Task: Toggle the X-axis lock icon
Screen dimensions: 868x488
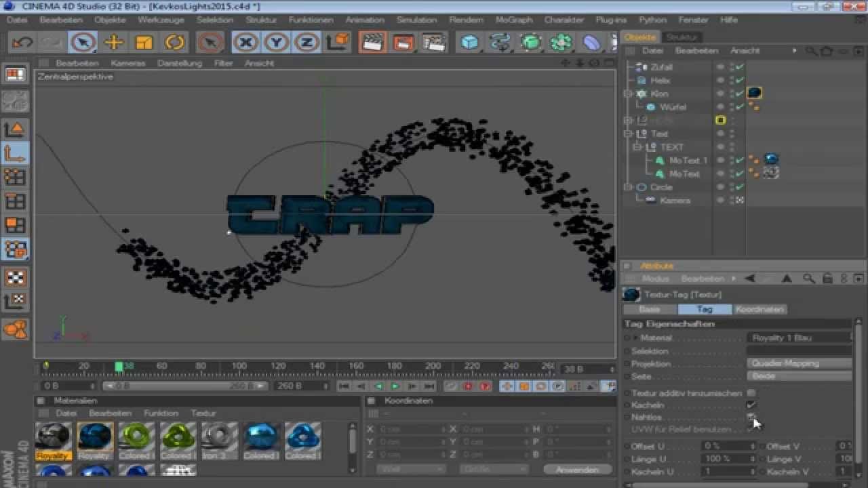Action: [x=245, y=43]
